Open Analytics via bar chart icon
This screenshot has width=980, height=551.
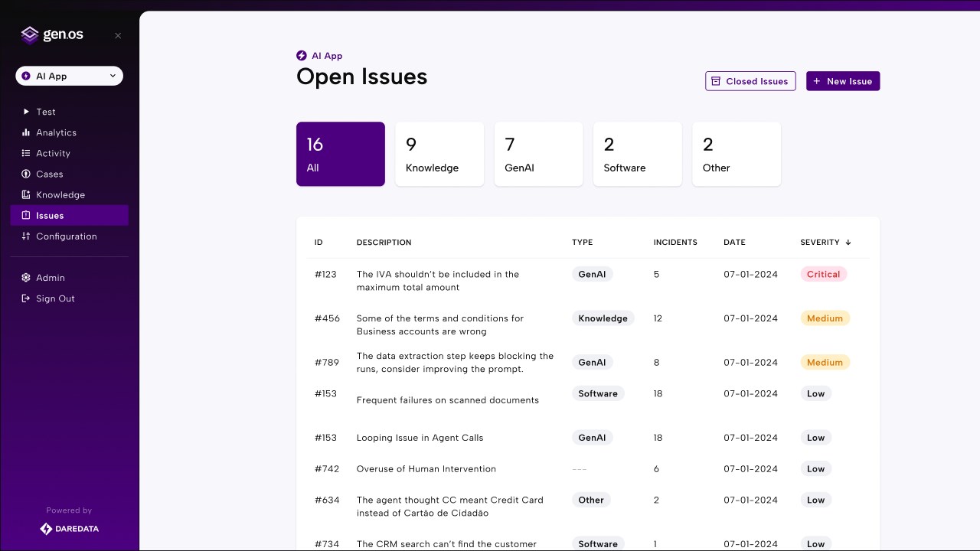(26, 132)
